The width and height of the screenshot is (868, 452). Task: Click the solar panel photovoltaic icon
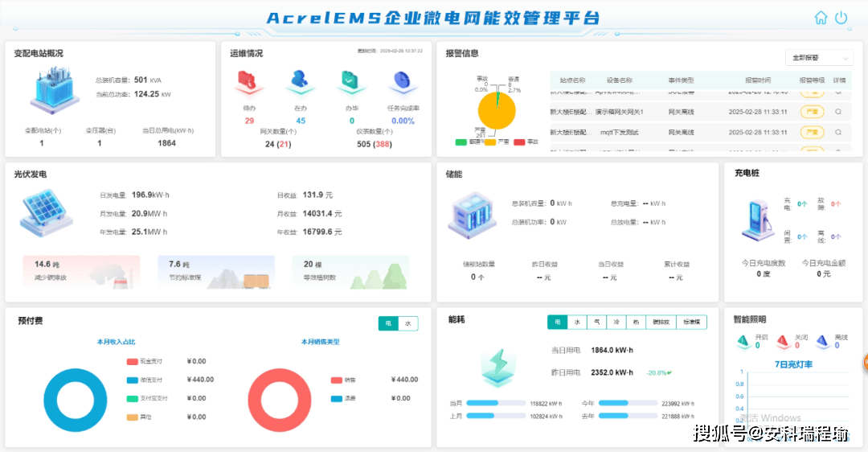pos(47,213)
